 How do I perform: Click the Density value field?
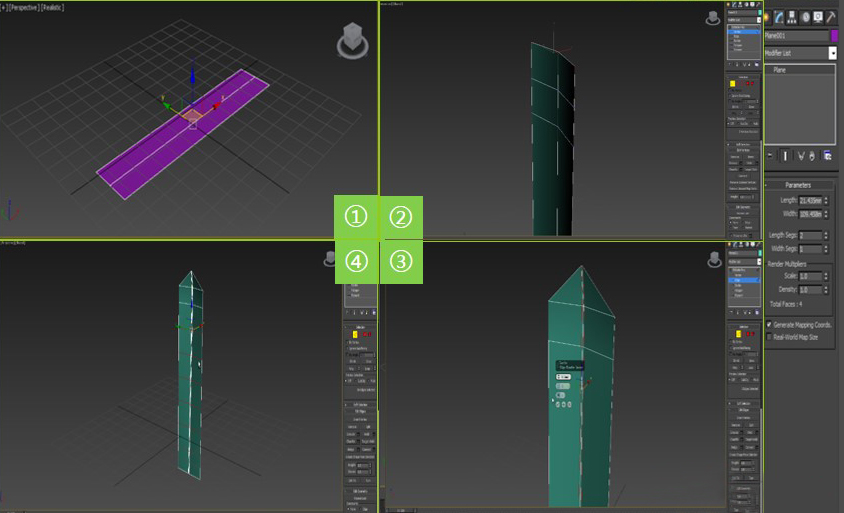pyautogui.click(x=810, y=290)
